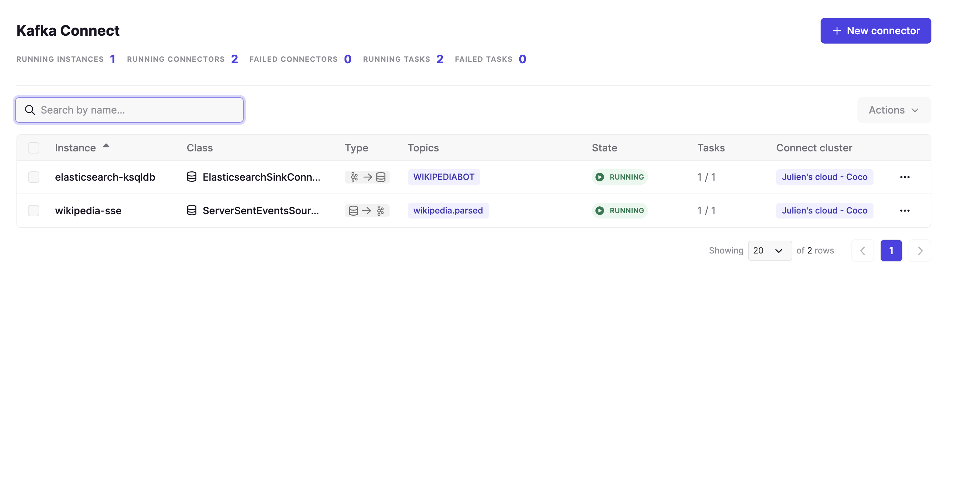
Task: Click the database class icon next to ServerSentEventsSour...
Action: [x=192, y=210]
